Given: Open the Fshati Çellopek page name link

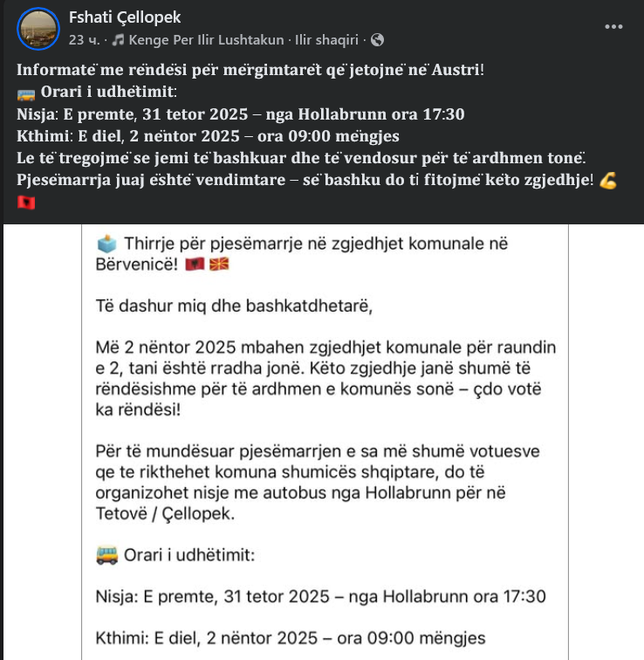Looking at the screenshot, I should pyautogui.click(x=125, y=18).
